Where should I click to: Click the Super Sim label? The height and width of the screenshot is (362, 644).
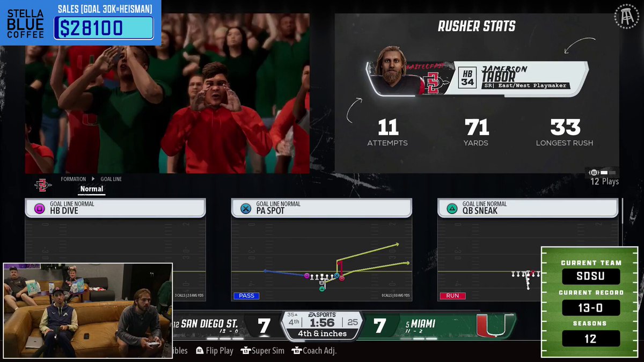(268, 351)
